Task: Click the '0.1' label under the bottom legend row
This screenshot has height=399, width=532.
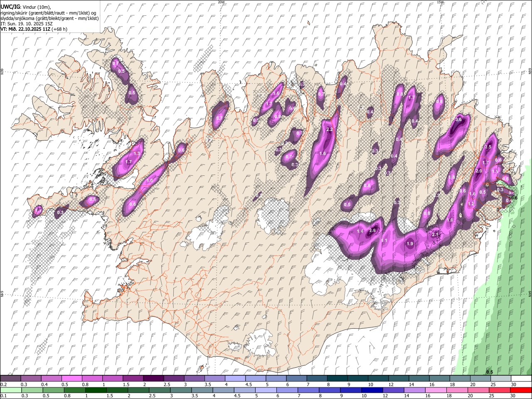Action: (3, 396)
